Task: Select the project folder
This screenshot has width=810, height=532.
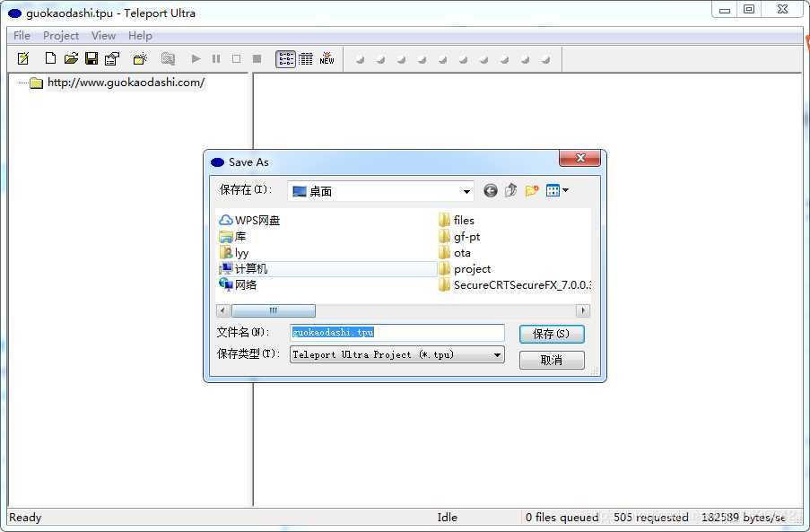Action: click(465, 268)
